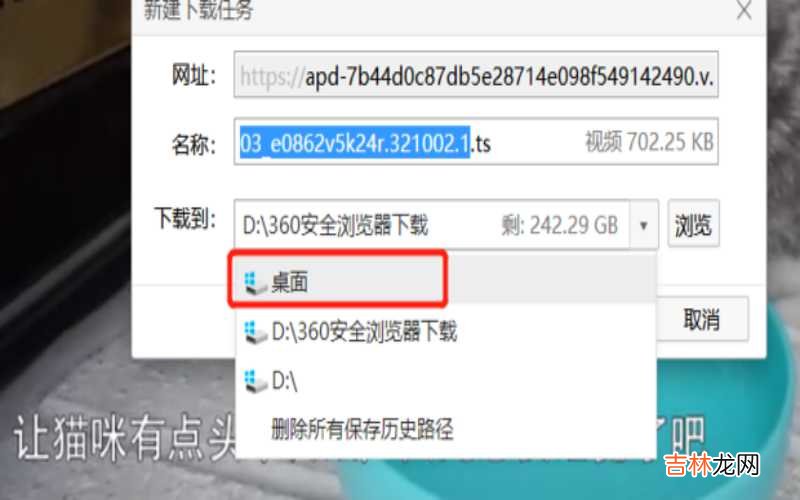800x500 pixels.
Task: Click the drive icon beside D:\360安全浏览器下载 entry
Action: point(256,332)
